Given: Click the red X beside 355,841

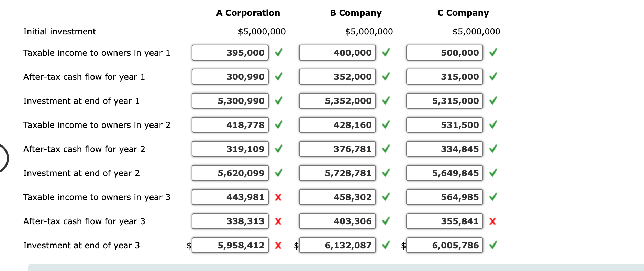Looking at the screenshot, I should [x=493, y=221].
